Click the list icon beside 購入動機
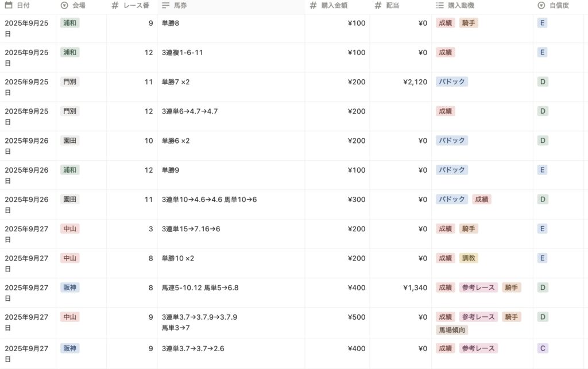Screen dimensions: 588x369 tap(440, 6)
